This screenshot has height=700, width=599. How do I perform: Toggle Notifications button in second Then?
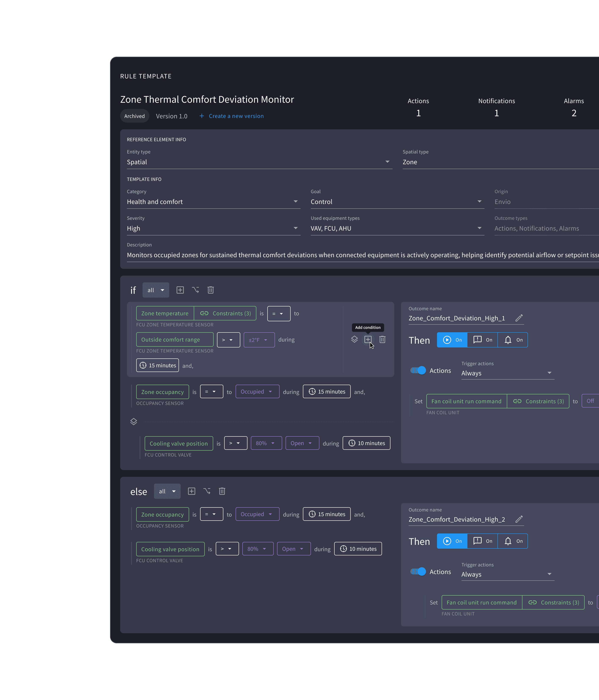[483, 541]
